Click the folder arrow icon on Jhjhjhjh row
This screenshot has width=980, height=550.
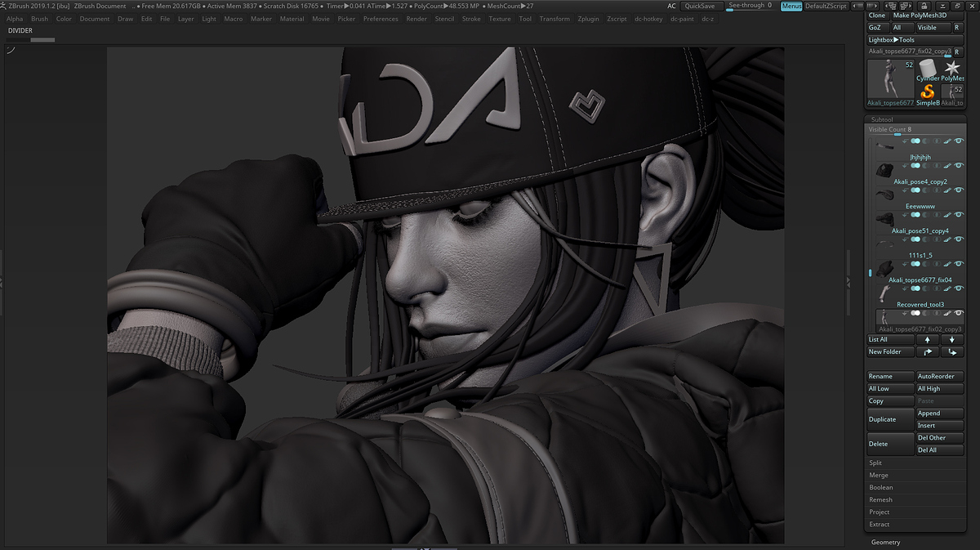pyautogui.click(x=905, y=141)
